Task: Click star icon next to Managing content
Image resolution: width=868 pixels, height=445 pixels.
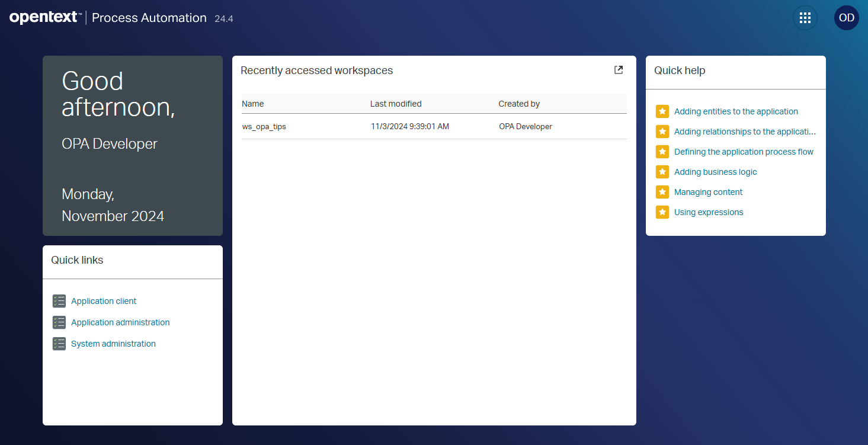Action: [662, 192]
